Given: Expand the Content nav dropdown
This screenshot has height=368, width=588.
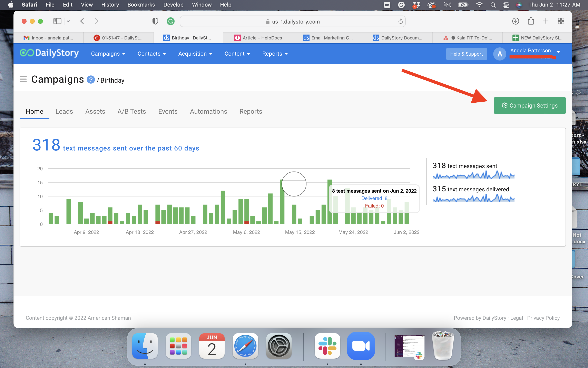Looking at the screenshot, I should pyautogui.click(x=237, y=54).
